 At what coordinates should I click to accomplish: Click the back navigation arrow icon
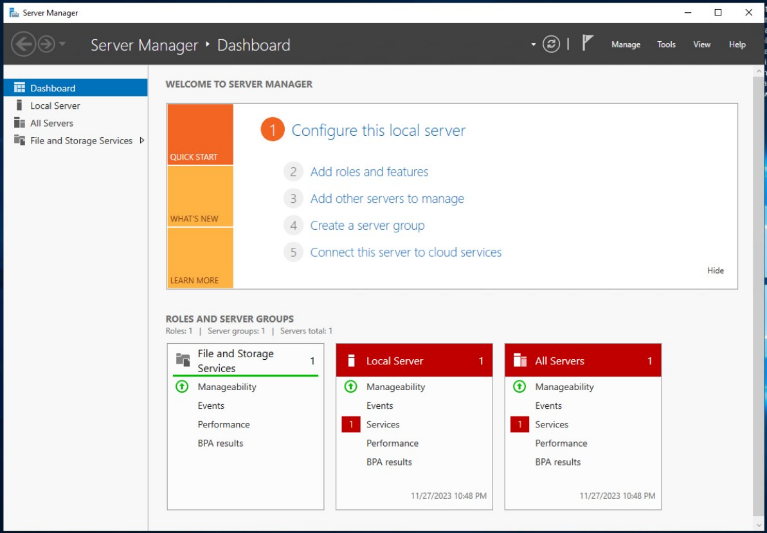23,44
